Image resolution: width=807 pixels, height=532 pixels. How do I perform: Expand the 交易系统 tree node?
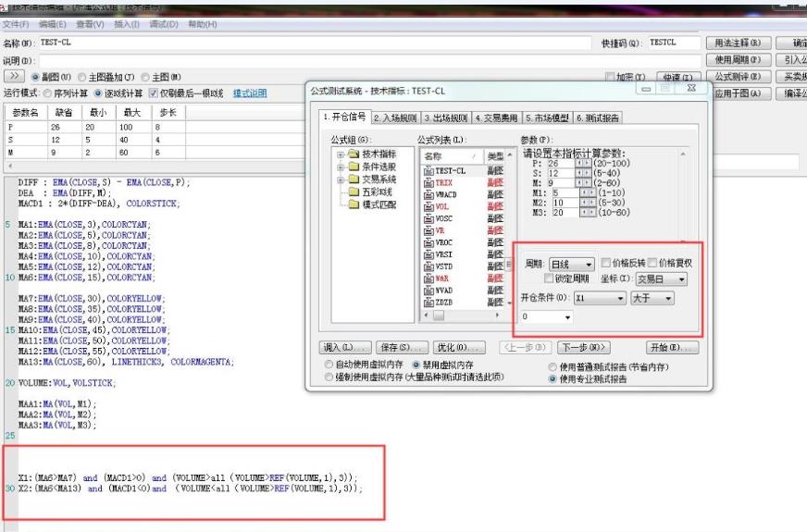click(341, 179)
